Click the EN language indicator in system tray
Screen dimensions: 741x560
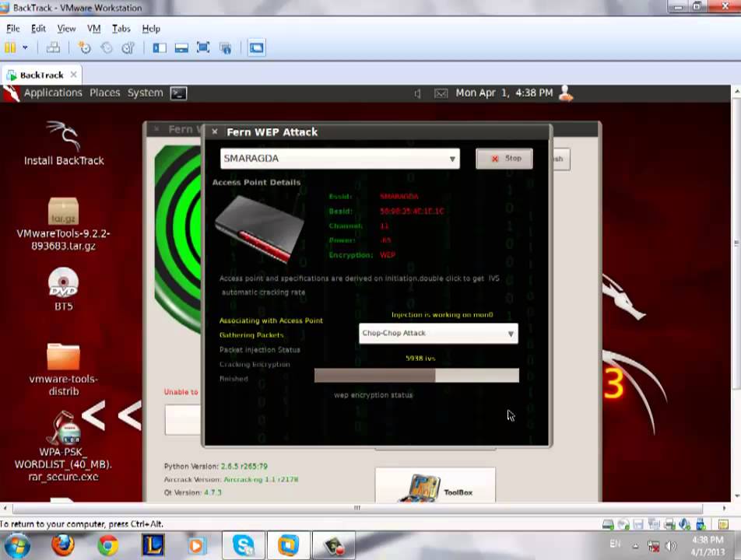tap(615, 544)
